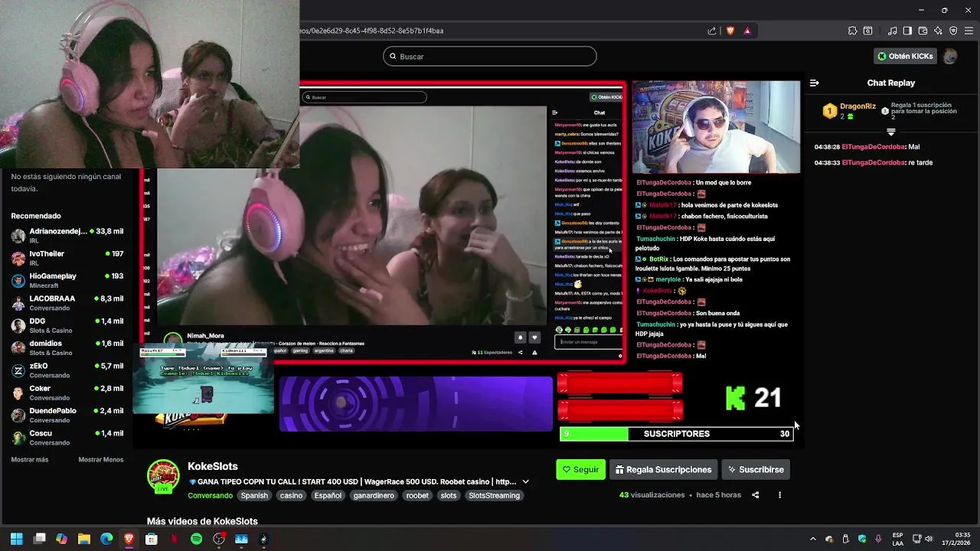Open DDG Slots & Casino channel
The width and height of the screenshot is (980, 551).
click(67, 325)
